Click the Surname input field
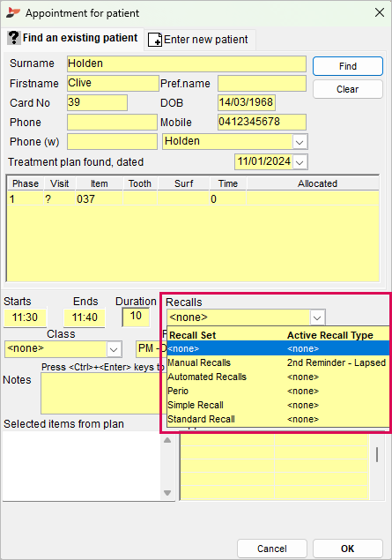Screen dimensions: 392x560 (x=187, y=63)
